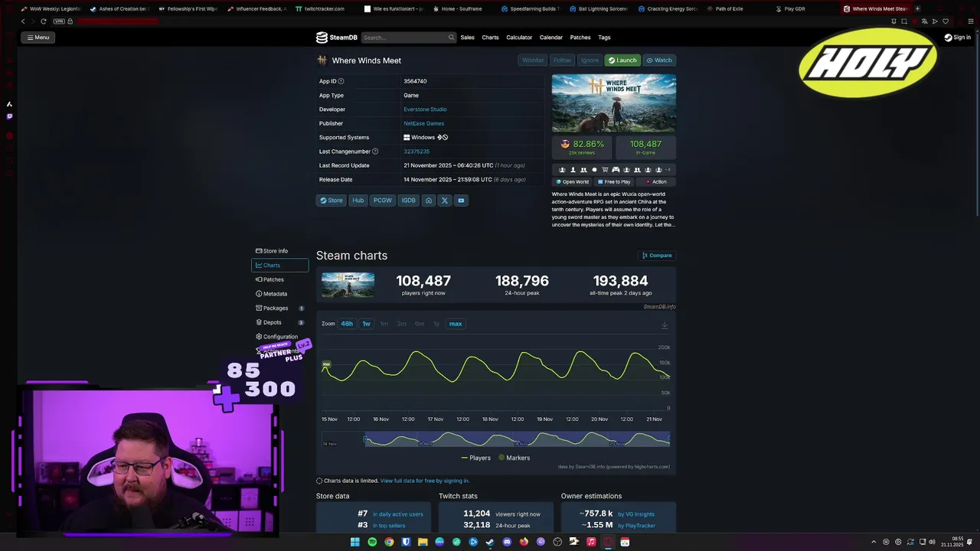The image size is (980, 551).
Task: Open the Packages sidebar tab
Action: pyautogui.click(x=279, y=308)
